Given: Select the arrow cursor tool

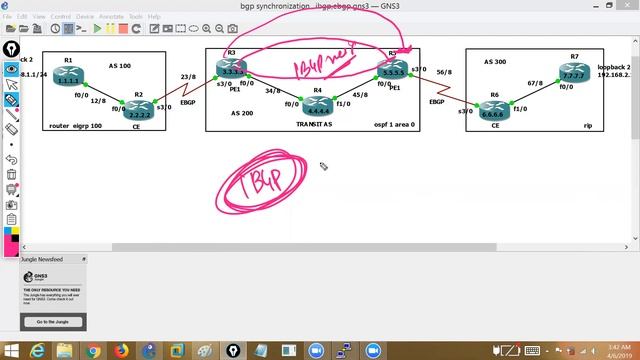Looking at the screenshot, I should point(11,84).
